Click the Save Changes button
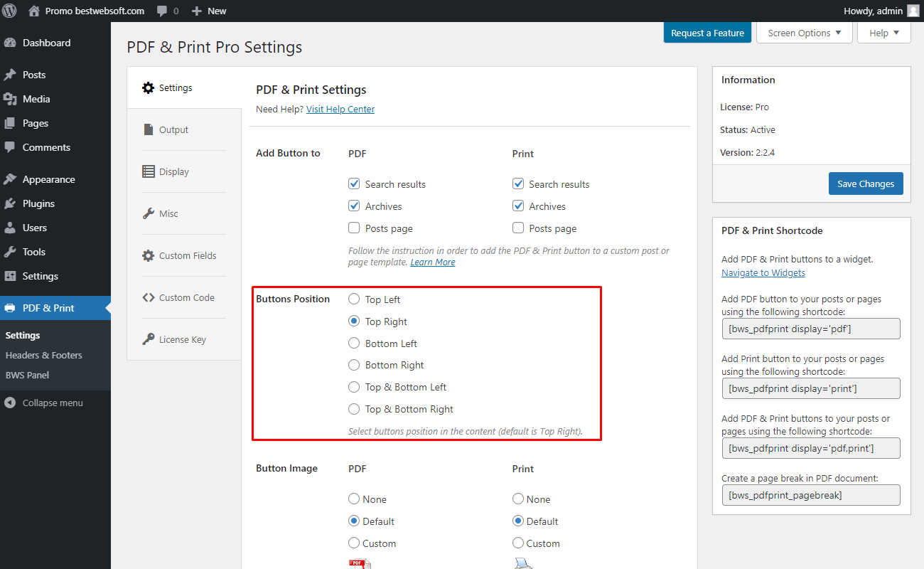924x569 pixels. 866,184
